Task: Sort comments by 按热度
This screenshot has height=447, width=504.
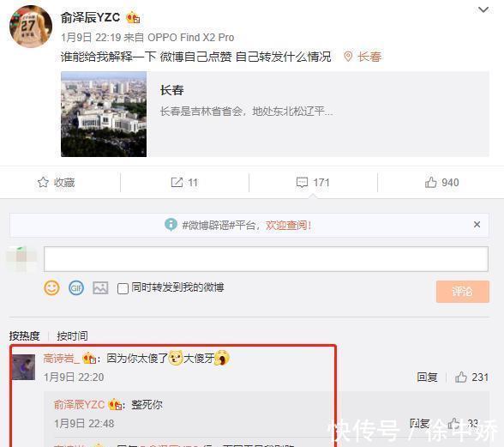Action: click(24, 336)
